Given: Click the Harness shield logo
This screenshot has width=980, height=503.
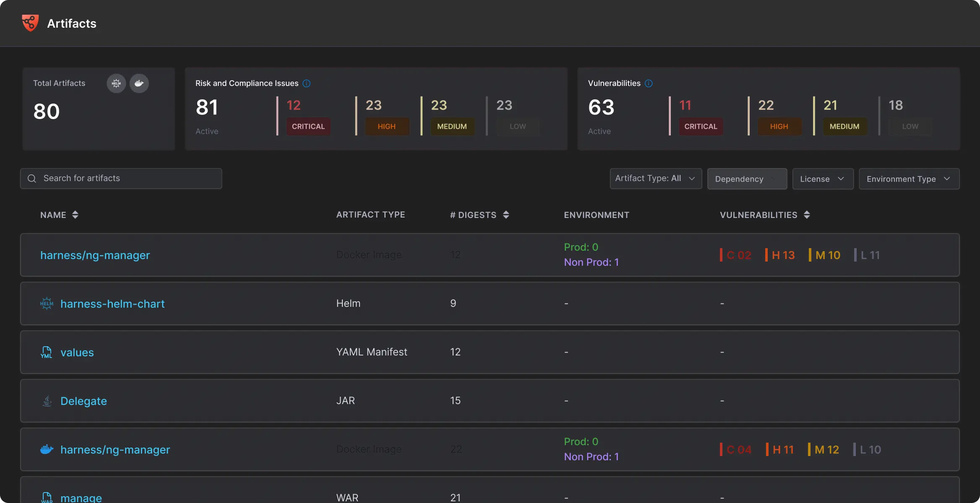Looking at the screenshot, I should pos(30,23).
